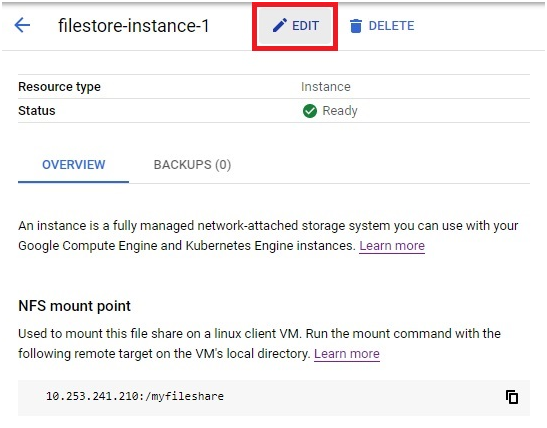The image size is (547, 428).
Task: Click the 'Used to mount this file share' description
Action: click(259, 344)
